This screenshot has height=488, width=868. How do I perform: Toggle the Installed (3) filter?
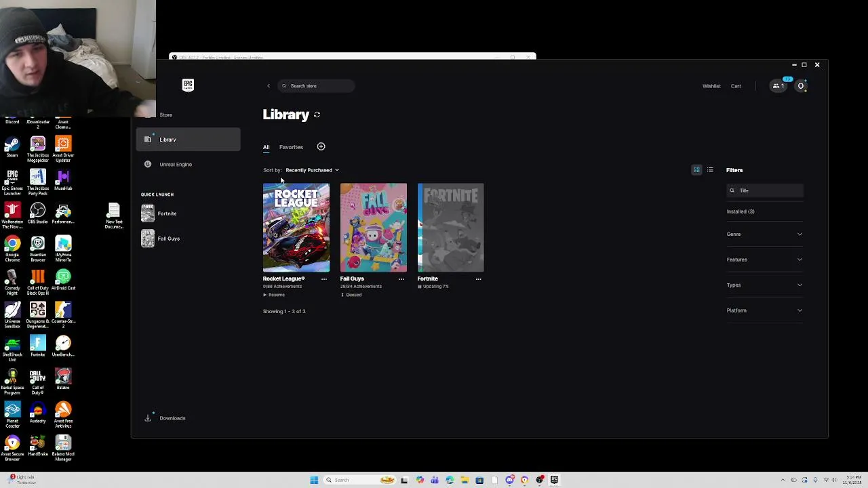[x=741, y=211]
